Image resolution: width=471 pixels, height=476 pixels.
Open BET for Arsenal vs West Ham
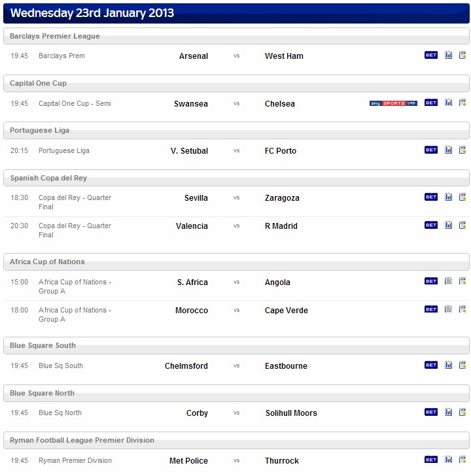click(x=430, y=55)
